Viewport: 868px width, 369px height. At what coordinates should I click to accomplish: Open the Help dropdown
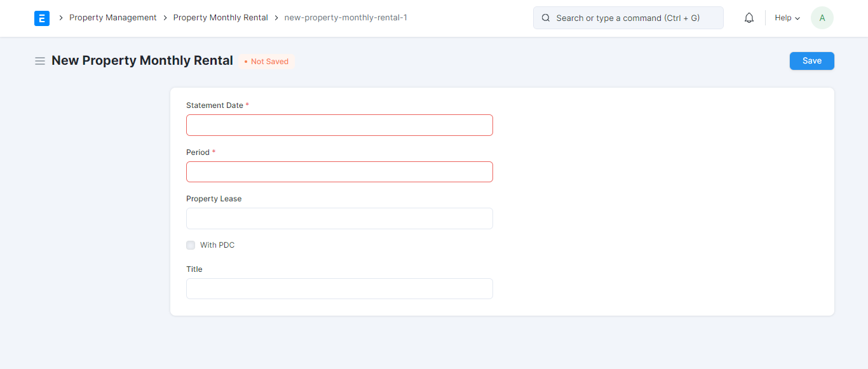pyautogui.click(x=787, y=17)
